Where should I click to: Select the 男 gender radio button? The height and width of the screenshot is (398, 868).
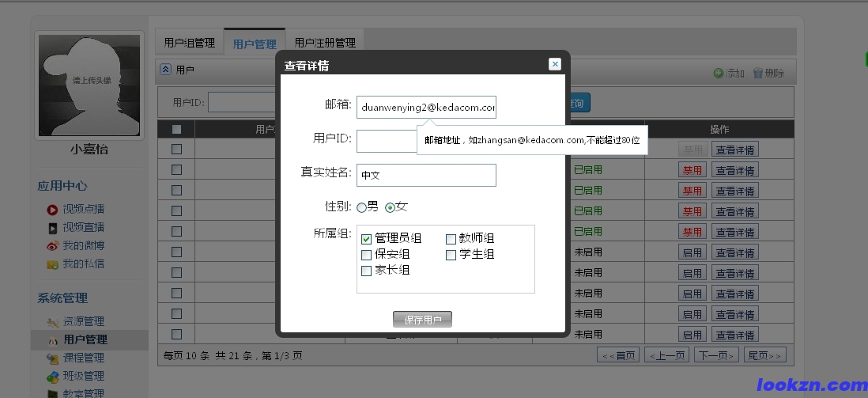[361, 207]
